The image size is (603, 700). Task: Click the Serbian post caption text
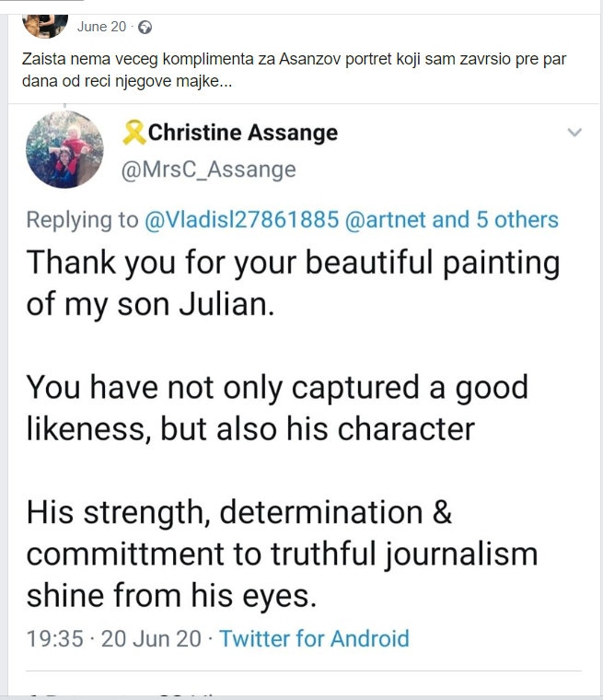click(295, 70)
